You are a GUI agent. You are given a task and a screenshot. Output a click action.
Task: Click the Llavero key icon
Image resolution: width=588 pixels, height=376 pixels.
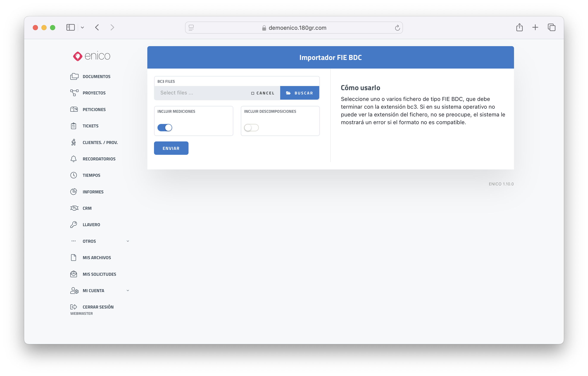pos(74,225)
